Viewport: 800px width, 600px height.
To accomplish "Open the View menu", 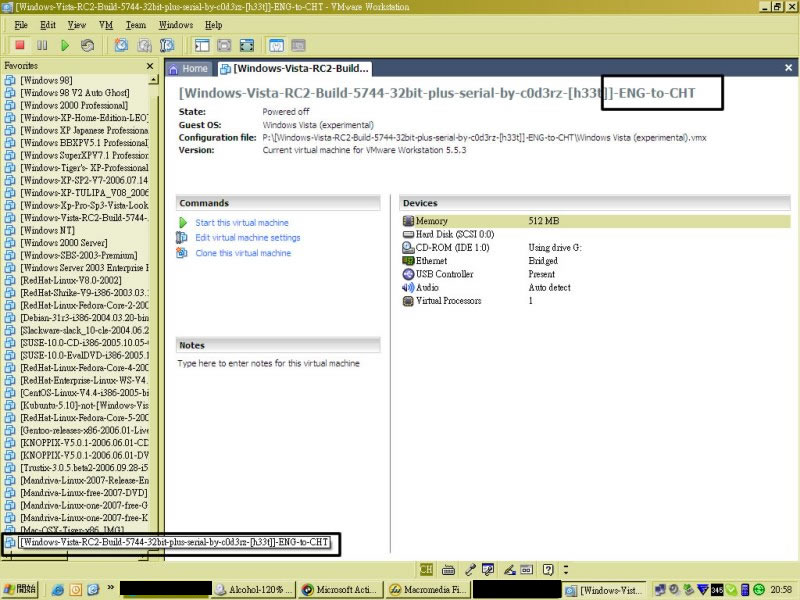I will (77, 24).
